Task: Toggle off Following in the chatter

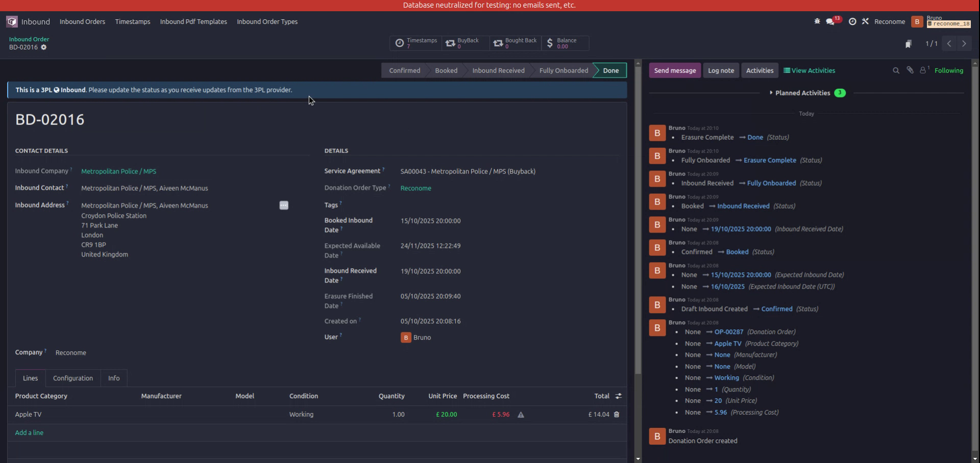Action: (949, 70)
